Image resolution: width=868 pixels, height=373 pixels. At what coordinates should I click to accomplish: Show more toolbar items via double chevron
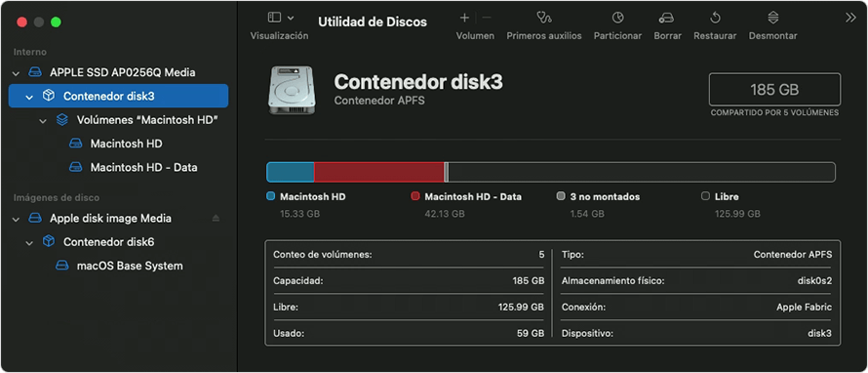pyautogui.click(x=850, y=18)
